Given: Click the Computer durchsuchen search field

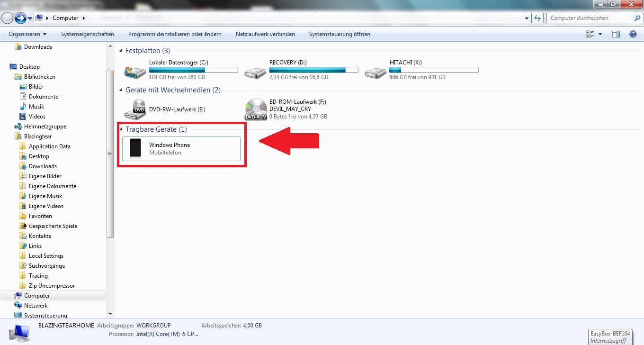Looking at the screenshot, I should [590, 18].
